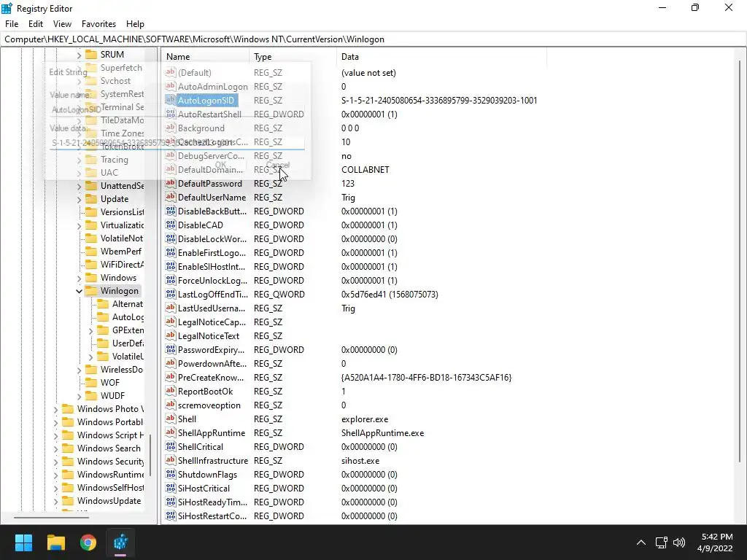Click the folder icon of Winlogon key
747x560 pixels.
point(91,290)
